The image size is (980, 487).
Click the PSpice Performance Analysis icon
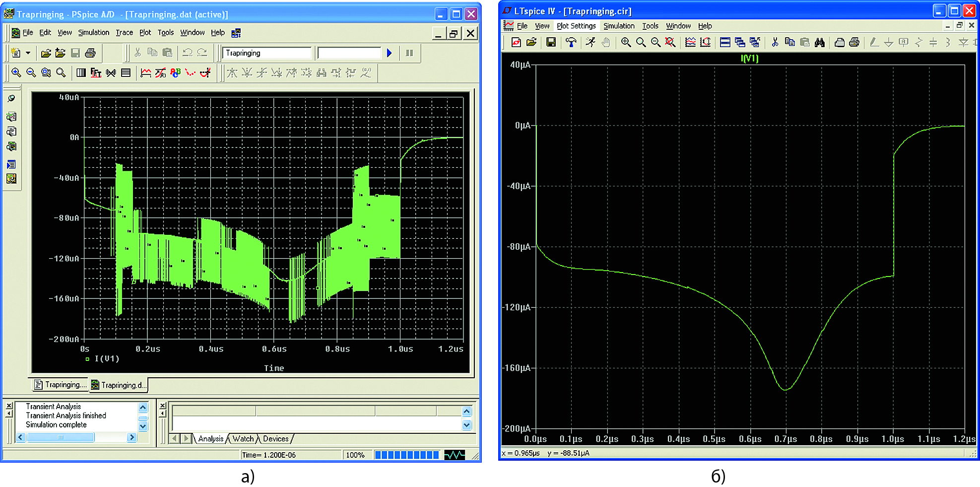point(111,73)
